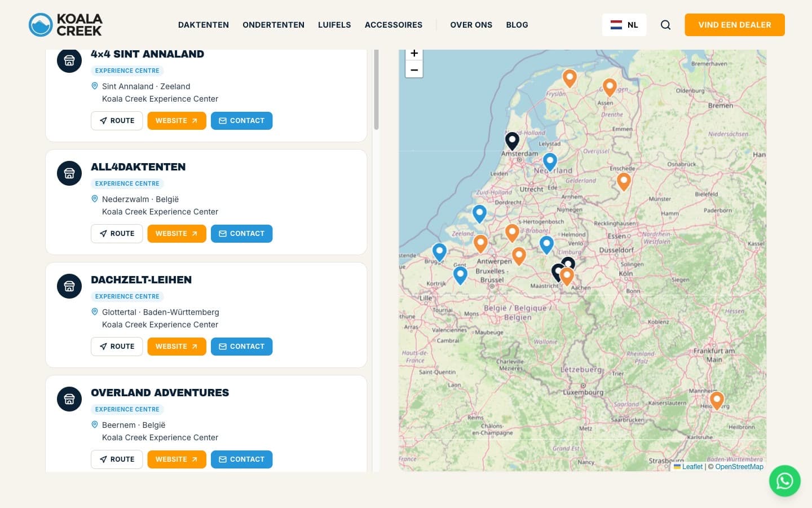Open the Accessoires menu
Screen dimensions: 812x508
coord(394,25)
